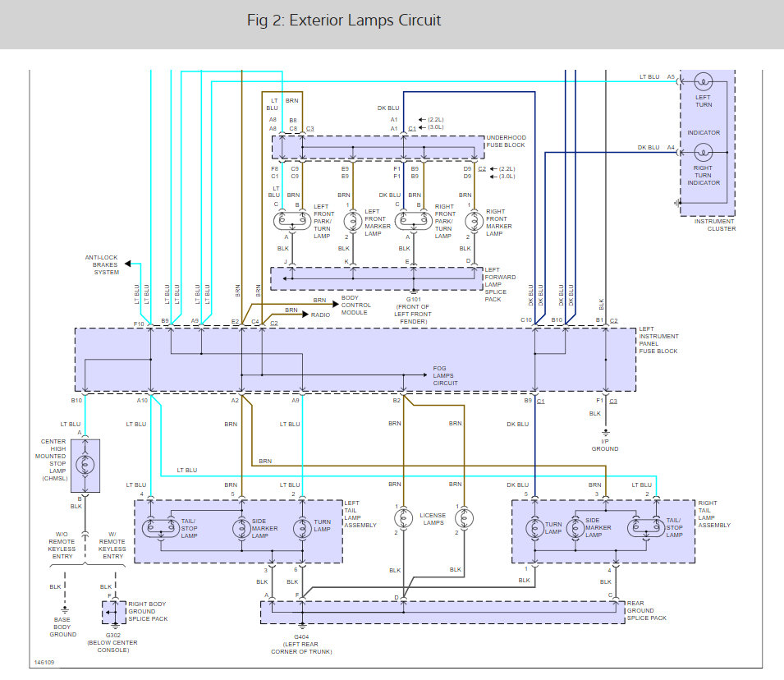Screen dimensions: 784x680
Task: Select the Left Front Park/Turn lamp symbol
Action: pyautogui.click(x=292, y=221)
